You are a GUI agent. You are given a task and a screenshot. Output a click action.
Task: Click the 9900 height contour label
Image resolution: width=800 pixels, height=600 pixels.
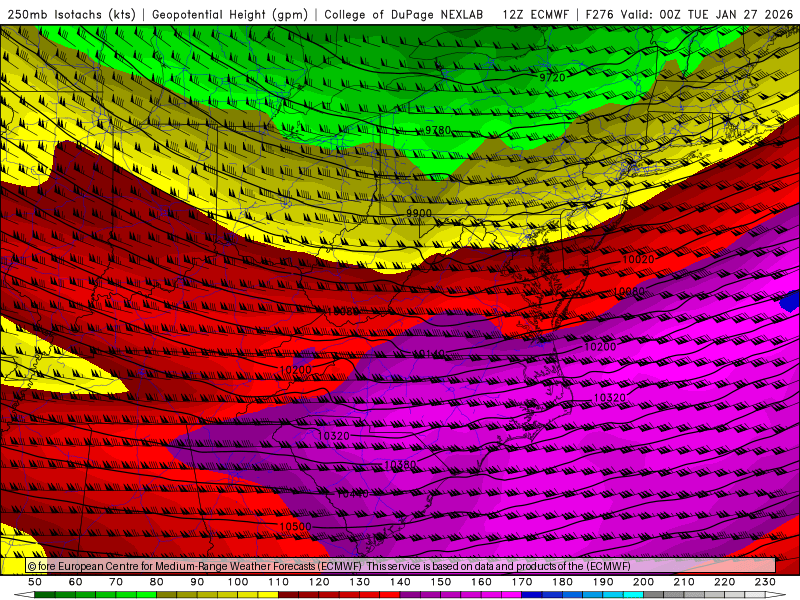pos(419,213)
